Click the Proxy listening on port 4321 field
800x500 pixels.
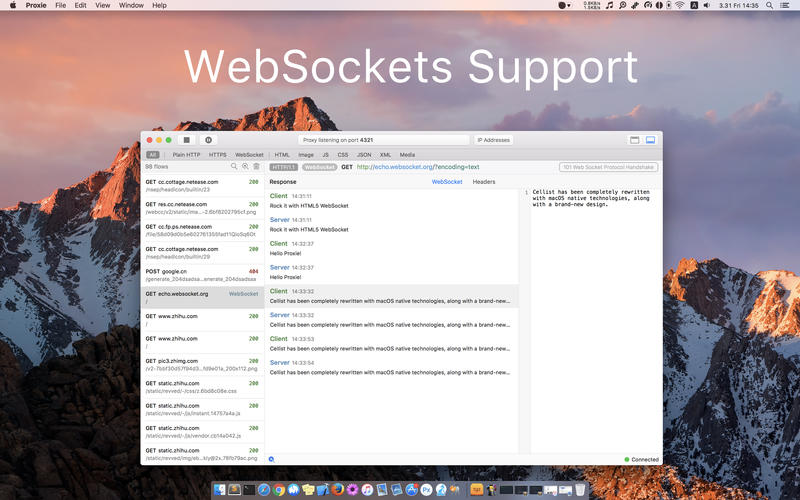(x=384, y=140)
